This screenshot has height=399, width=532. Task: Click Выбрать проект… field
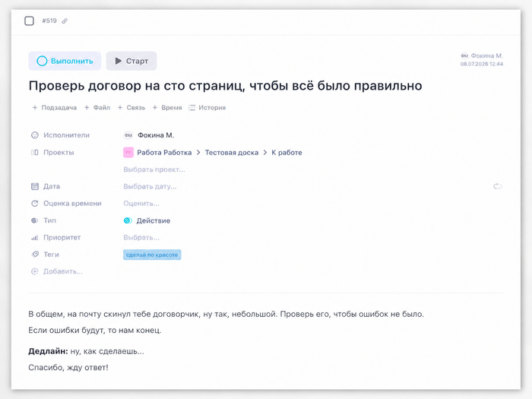coord(154,169)
